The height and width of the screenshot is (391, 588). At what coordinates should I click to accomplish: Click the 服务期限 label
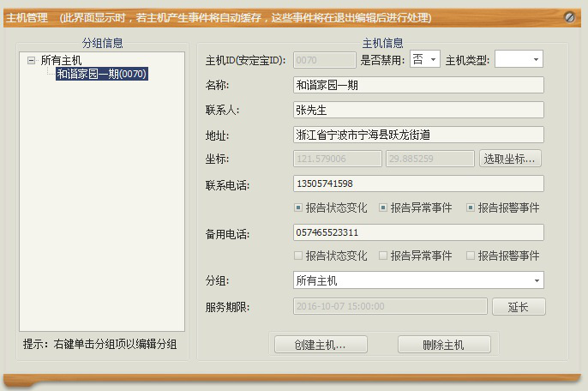[x=227, y=307]
